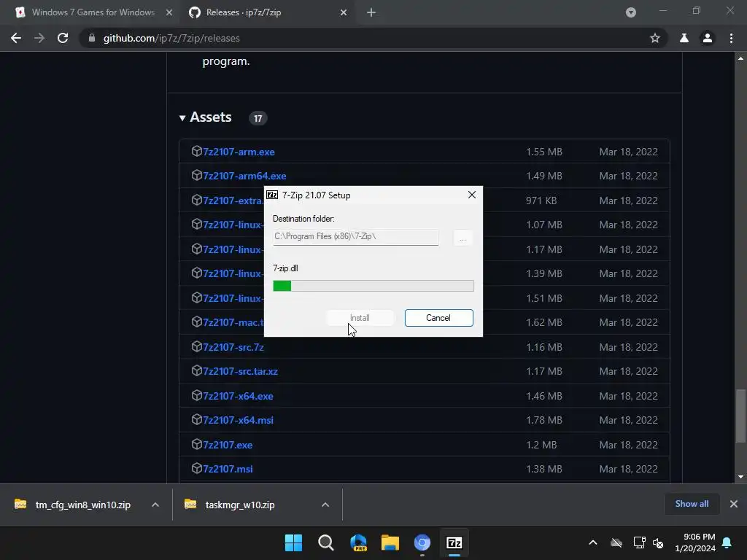Click package icon beside 7z2107-src.7z
This screenshot has height=560, width=747.
click(196, 346)
